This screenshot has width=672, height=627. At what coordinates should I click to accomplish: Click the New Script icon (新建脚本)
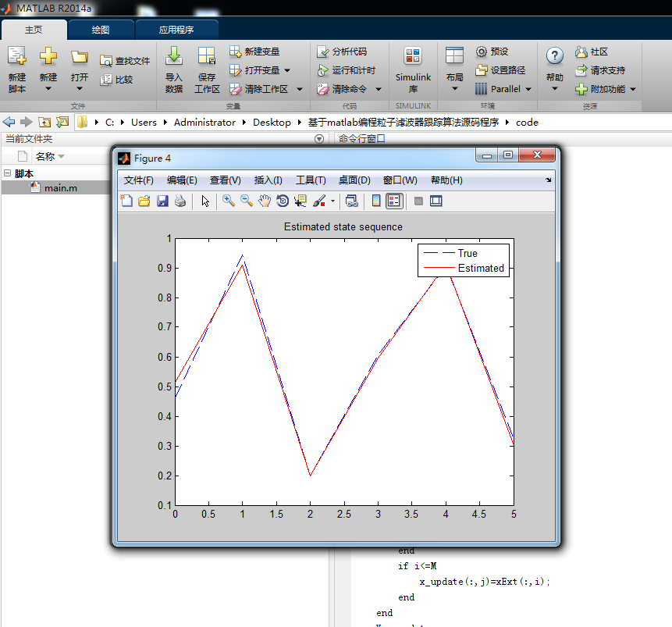tap(17, 70)
